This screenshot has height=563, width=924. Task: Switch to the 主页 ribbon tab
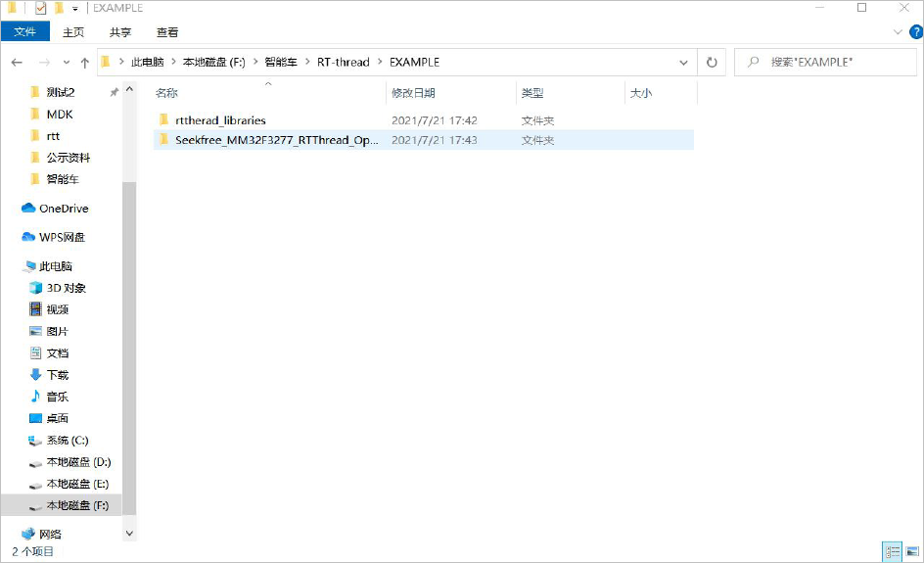73,32
